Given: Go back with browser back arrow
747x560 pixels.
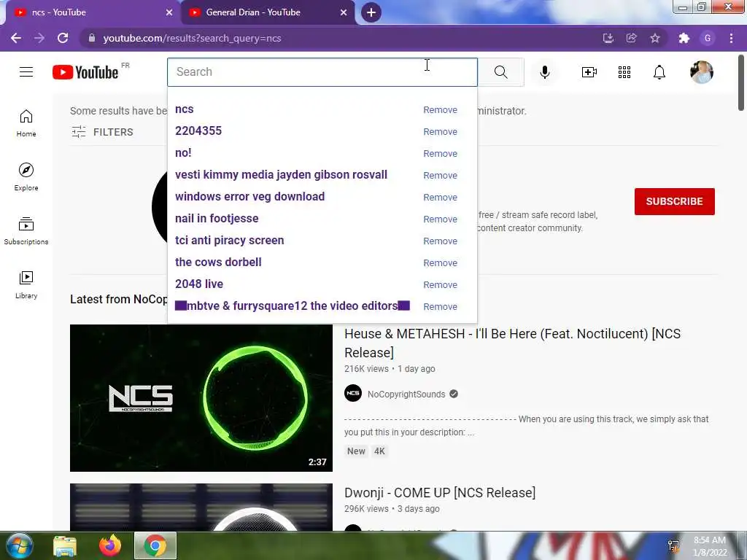Looking at the screenshot, I should (x=16, y=38).
